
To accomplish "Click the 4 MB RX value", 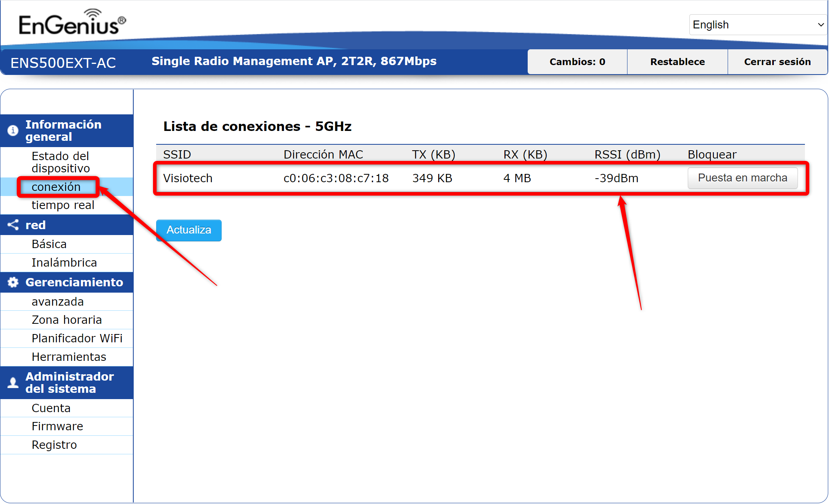I will (517, 178).
